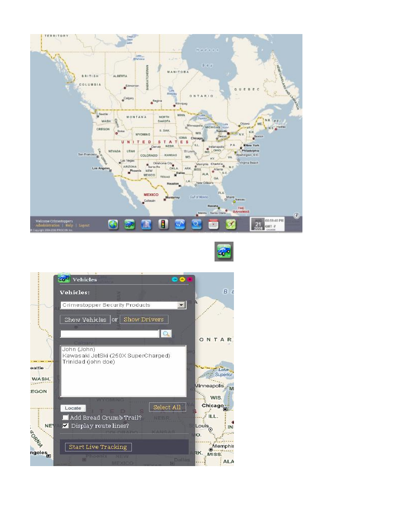The height and width of the screenshot is (532, 411).
Task: Open the calendar icon in toolbar
Action: pyautogui.click(x=214, y=224)
